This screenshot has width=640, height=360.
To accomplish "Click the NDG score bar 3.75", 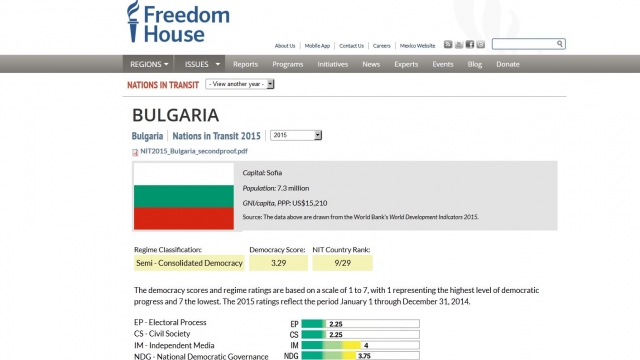I will coord(360,356).
